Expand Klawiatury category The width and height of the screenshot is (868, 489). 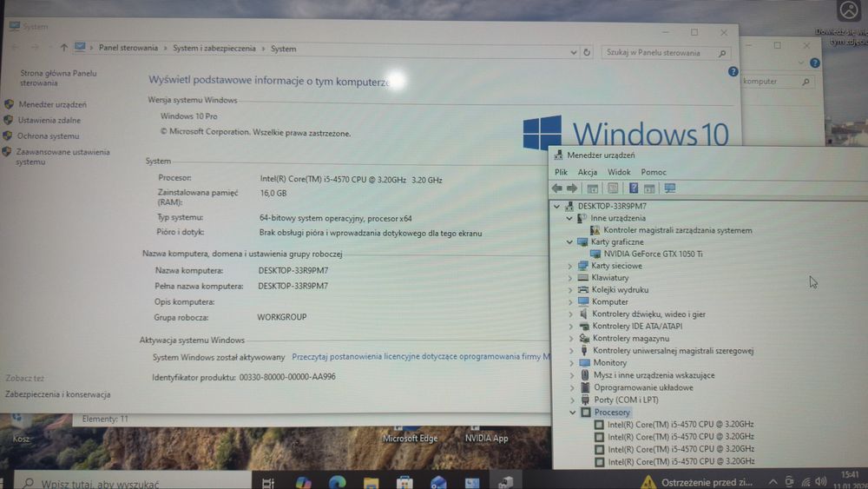(x=570, y=278)
